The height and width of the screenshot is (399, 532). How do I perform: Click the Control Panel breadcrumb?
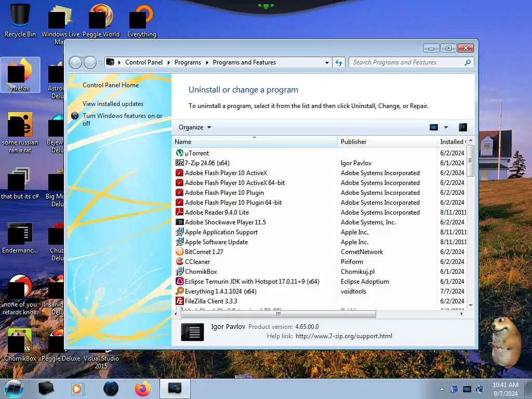tap(144, 62)
